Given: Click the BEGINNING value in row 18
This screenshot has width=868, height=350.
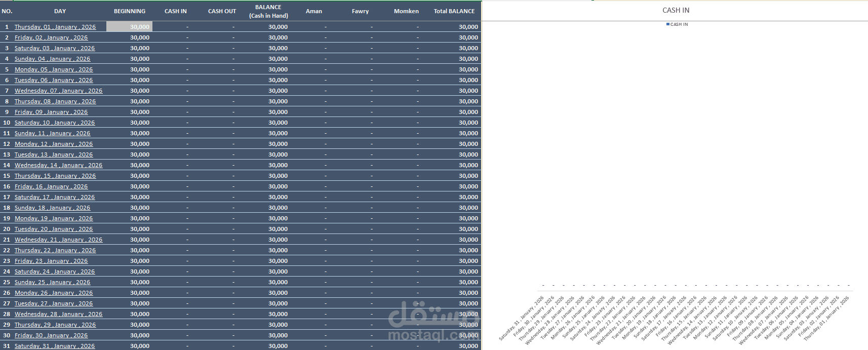Looking at the screenshot, I should pyautogui.click(x=140, y=208).
